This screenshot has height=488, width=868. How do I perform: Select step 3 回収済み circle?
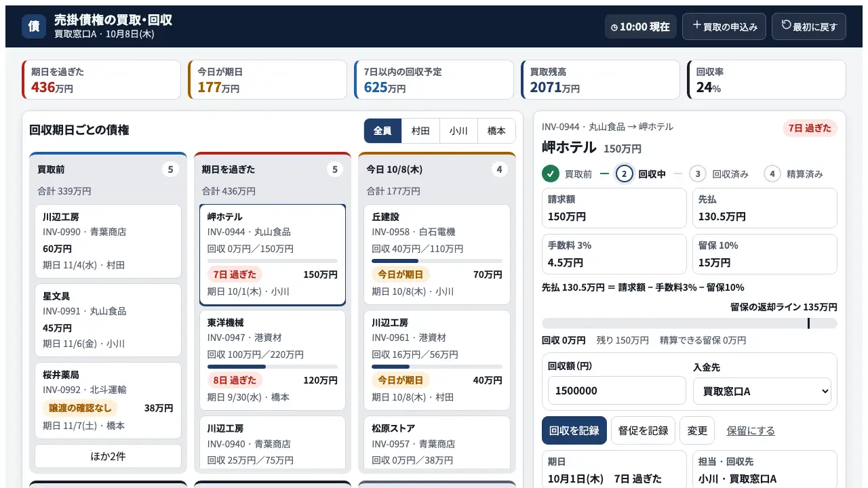698,174
